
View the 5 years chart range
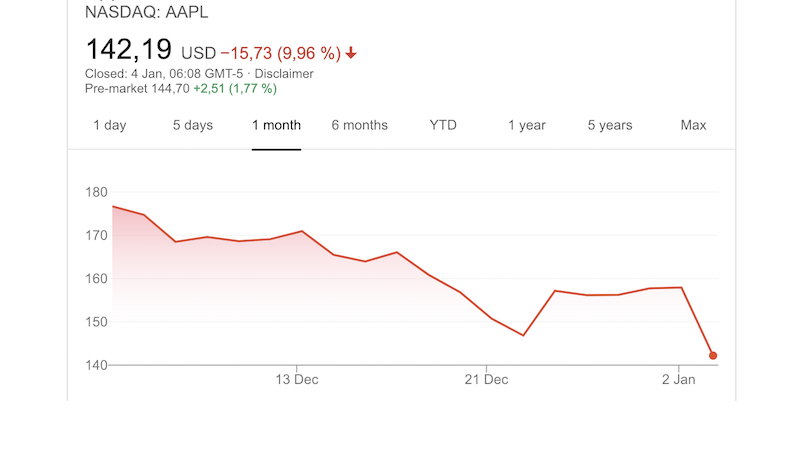[x=610, y=125]
